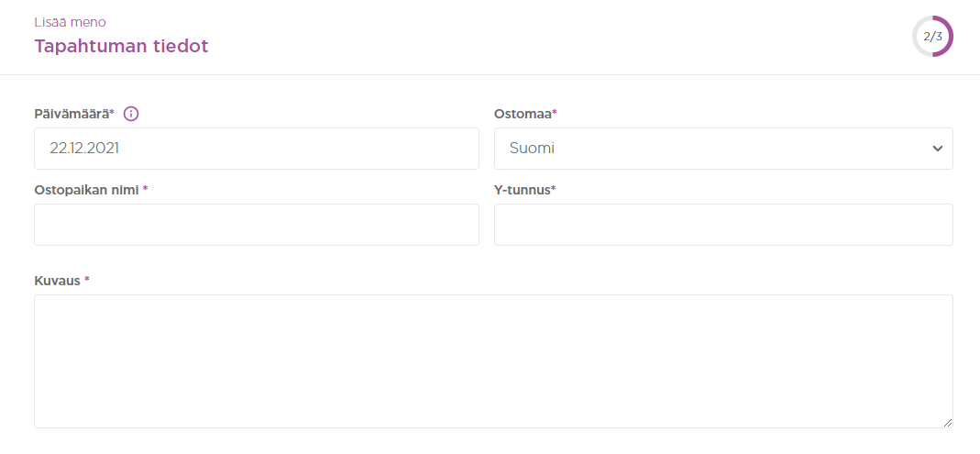The width and height of the screenshot is (980, 454).
Task: Grab the Kuvaus textarea resize handle
Action: click(x=948, y=423)
